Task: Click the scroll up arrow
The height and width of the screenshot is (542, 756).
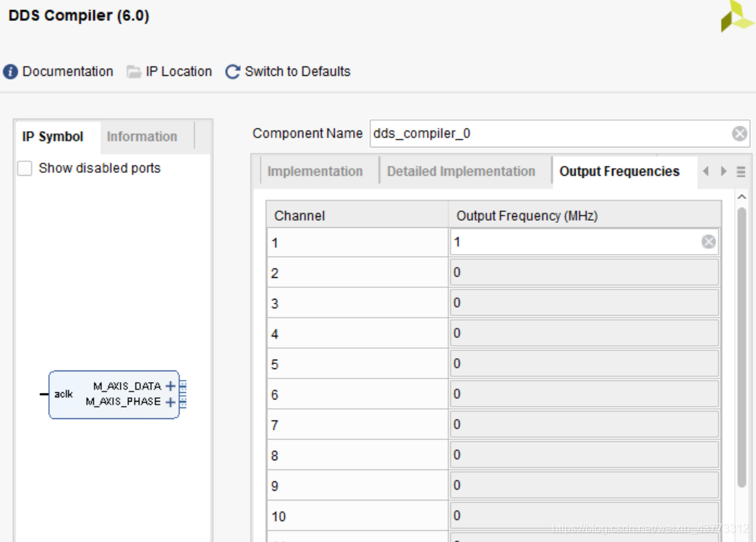Action: (742, 197)
